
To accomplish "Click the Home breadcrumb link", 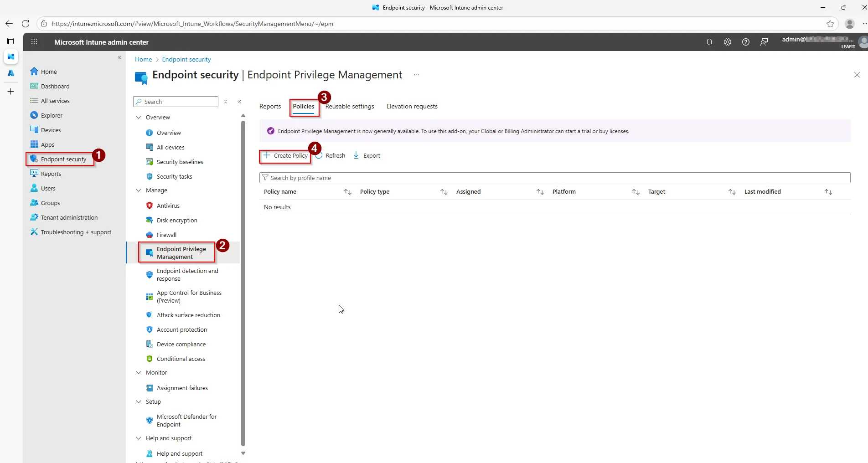I will (x=143, y=59).
